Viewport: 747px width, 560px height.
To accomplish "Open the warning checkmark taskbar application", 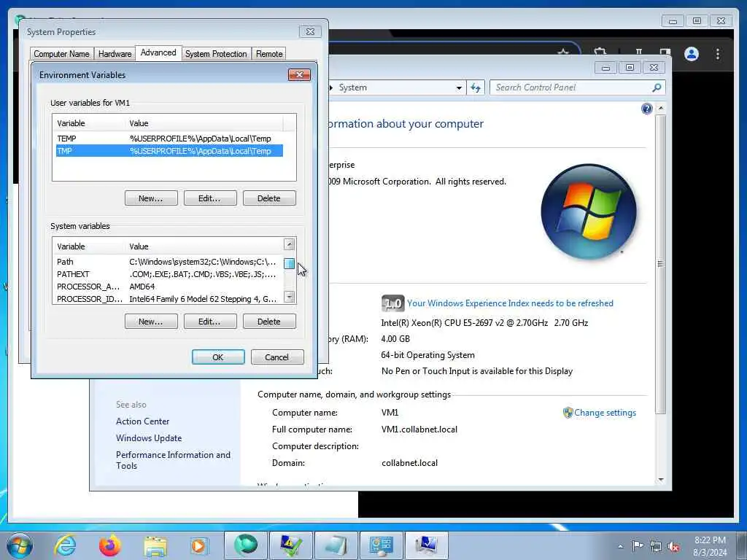I will 290,545.
